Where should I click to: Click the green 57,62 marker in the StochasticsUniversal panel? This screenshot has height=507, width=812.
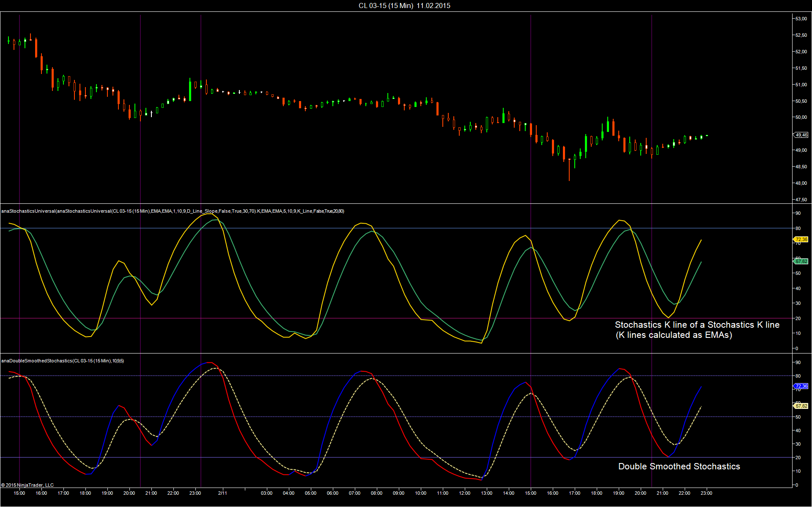click(801, 261)
